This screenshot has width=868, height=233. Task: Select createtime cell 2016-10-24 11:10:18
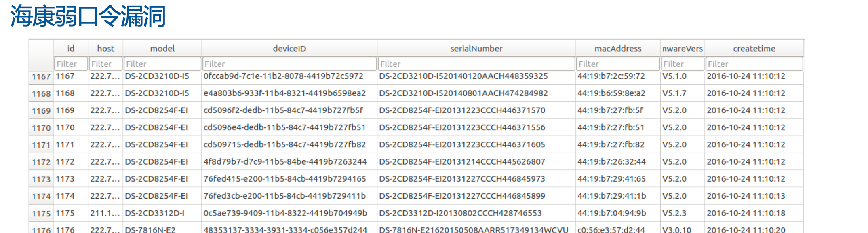coord(754,213)
